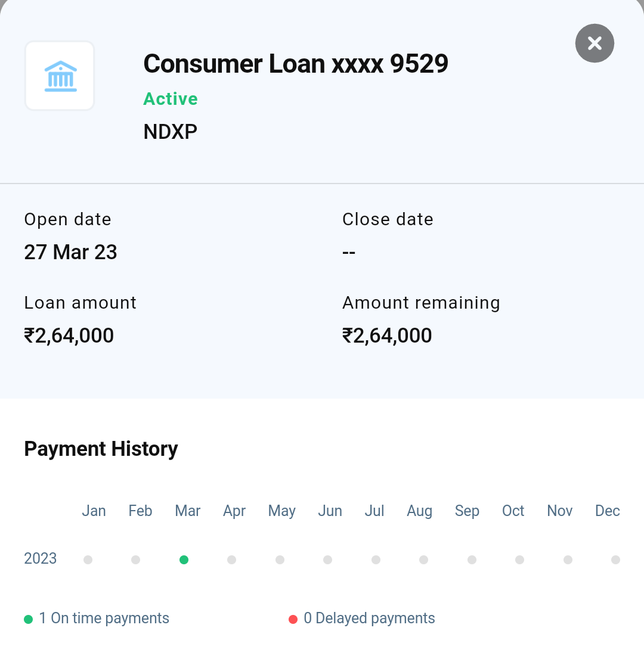Screen dimensions: 644x662
Task: Select the Consumer Loan xxxx 9529 title
Action: 296,64
